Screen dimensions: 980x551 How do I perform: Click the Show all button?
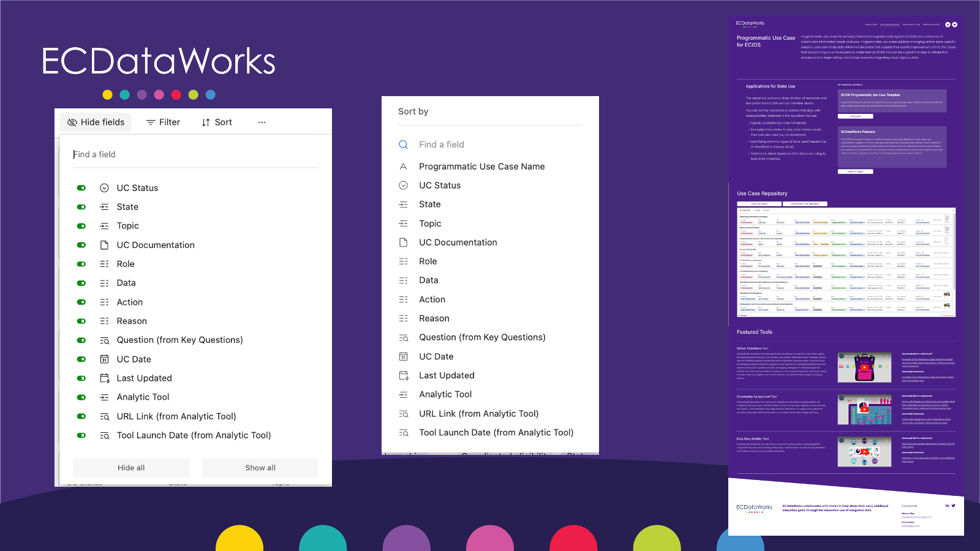(260, 468)
